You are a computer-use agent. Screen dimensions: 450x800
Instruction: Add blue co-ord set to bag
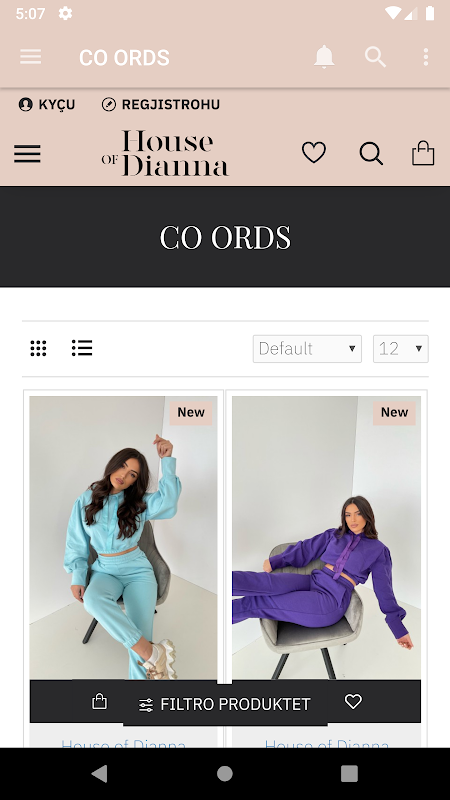point(99,701)
